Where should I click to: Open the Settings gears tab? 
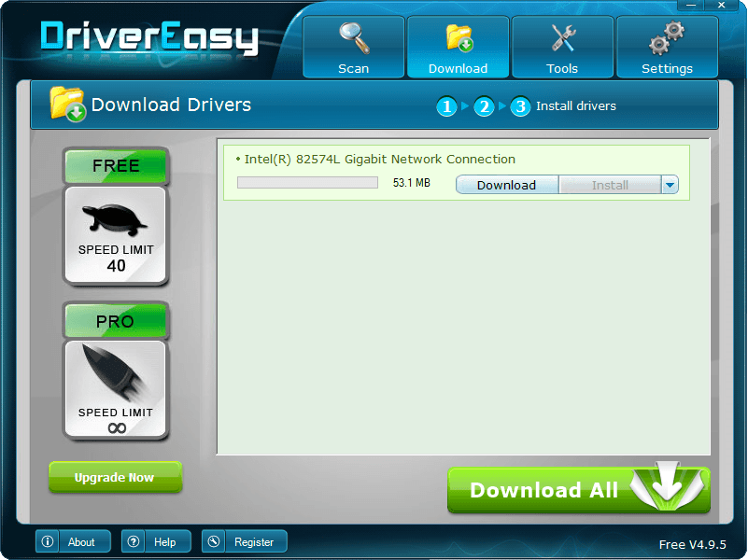click(667, 47)
